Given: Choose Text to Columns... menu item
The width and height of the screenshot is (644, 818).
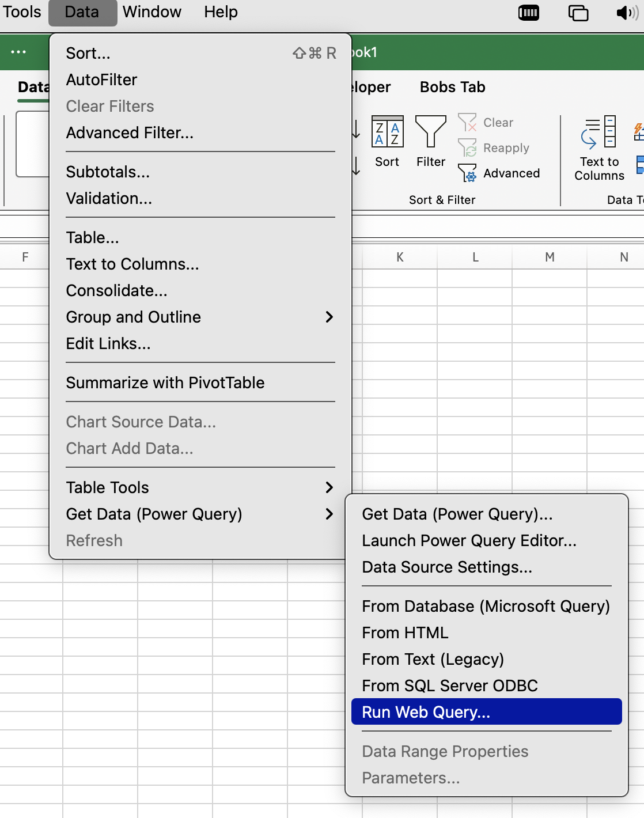Looking at the screenshot, I should 200,264.
